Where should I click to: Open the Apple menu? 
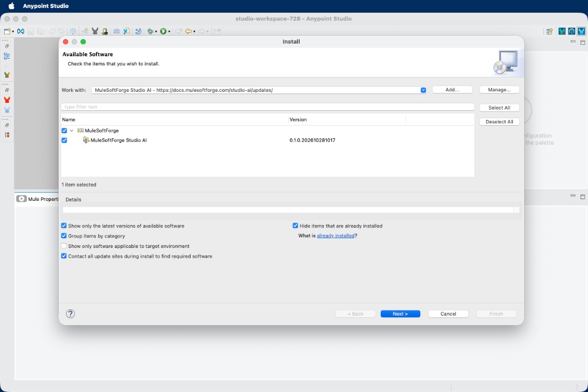[11, 6]
